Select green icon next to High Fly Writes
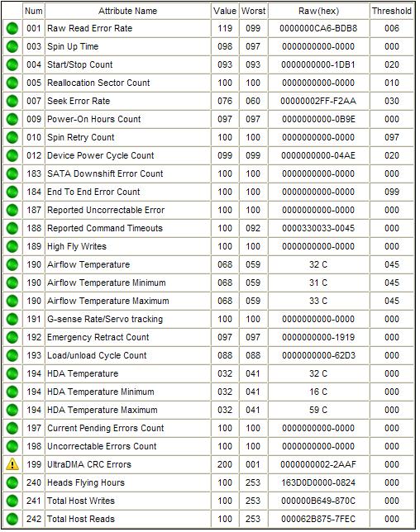The width and height of the screenshot is (420, 532). [12, 246]
